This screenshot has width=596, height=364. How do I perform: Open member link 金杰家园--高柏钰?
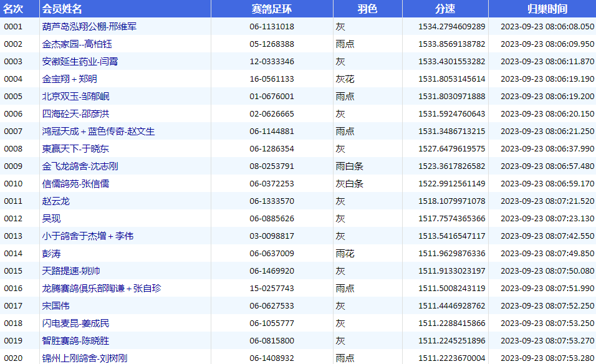coord(77,44)
